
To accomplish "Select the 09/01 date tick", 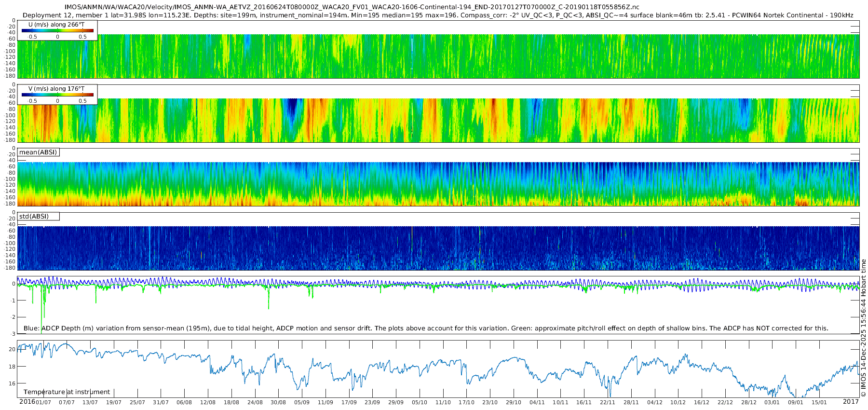I will click(x=796, y=402).
